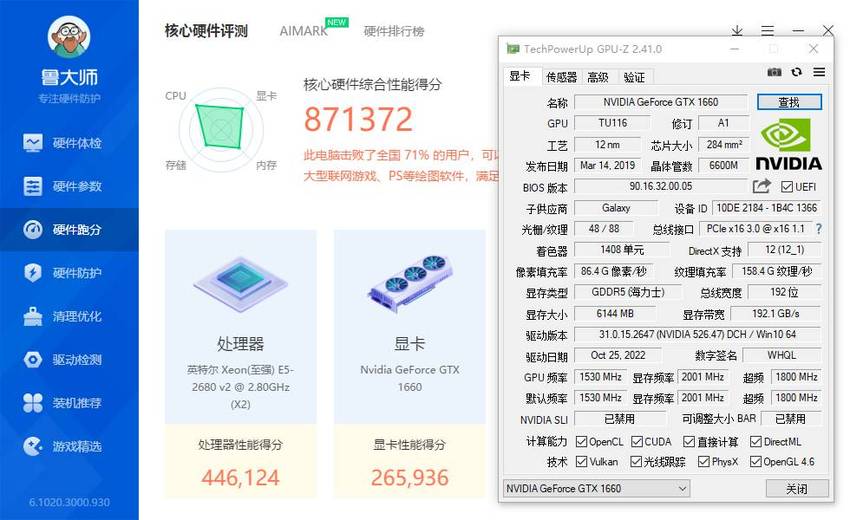Click the version number 6.1020.3000.930

click(x=69, y=502)
